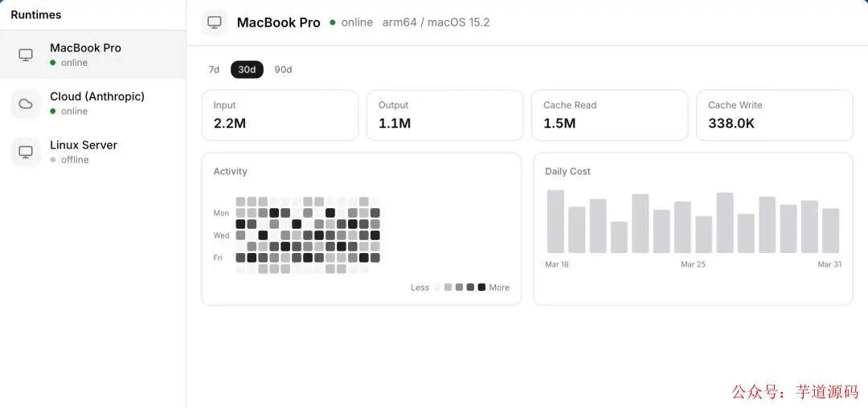Image resolution: width=868 pixels, height=408 pixels.
Task: Click the lightest swatch next to Less
Action: [x=437, y=288]
